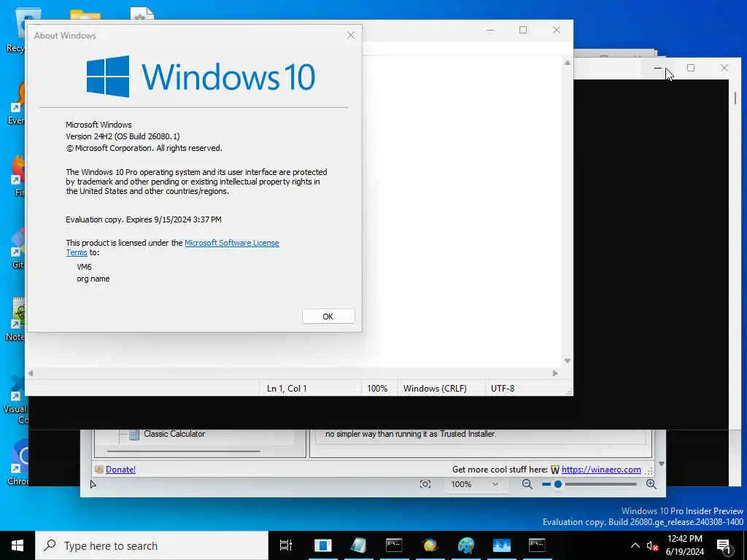Click the colorful globe app icon on taskbar

pyautogui.click(x=430, y=545)
